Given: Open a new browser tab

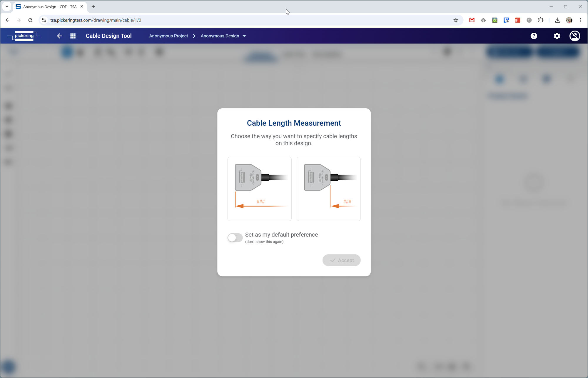Looking at the screenshot, I should point(93,6).
